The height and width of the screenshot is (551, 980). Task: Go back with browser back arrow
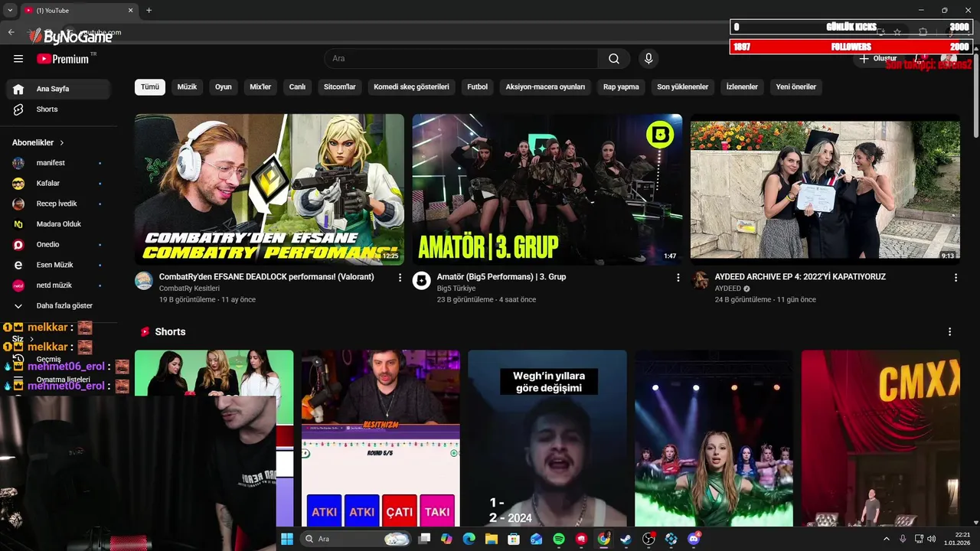(11, 32)
